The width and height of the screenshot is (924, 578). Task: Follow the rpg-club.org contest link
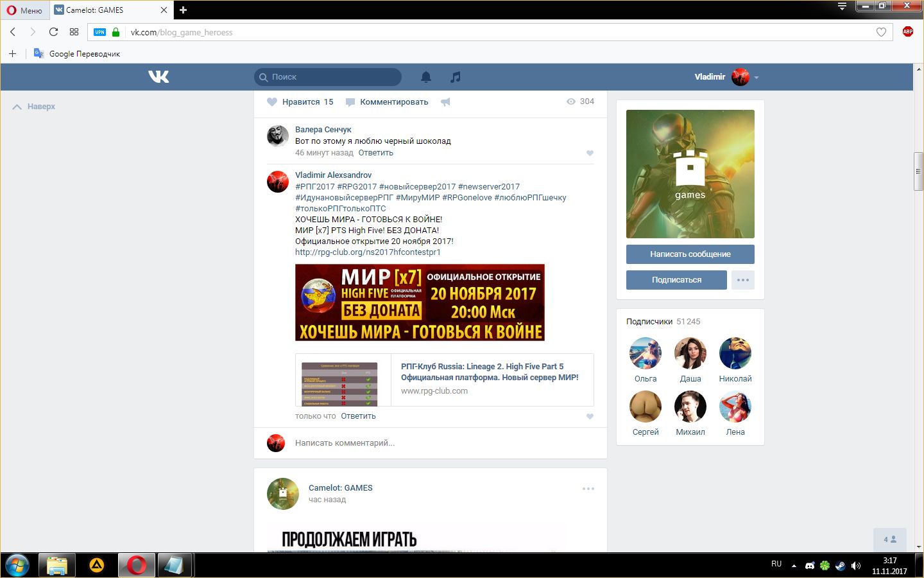pos(368,252)
